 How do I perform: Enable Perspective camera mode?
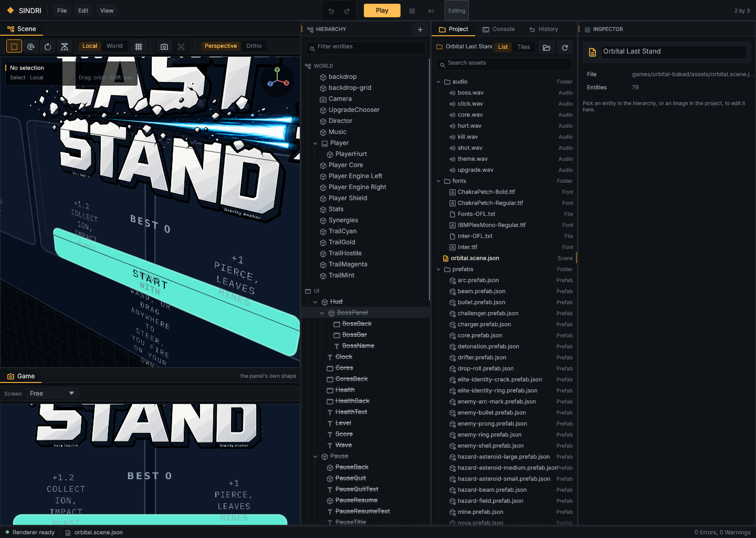tap(220, 46)
